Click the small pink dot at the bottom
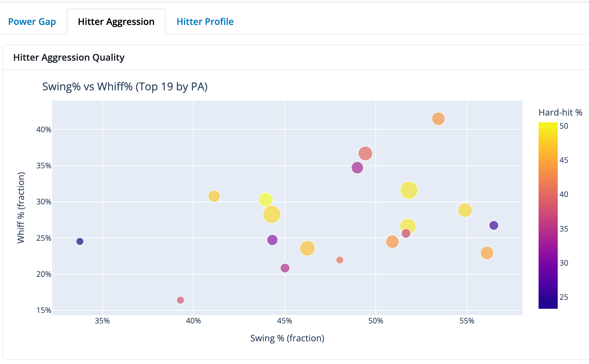Image resolution: width=589 pixels, height=364 pixels. 181,300
